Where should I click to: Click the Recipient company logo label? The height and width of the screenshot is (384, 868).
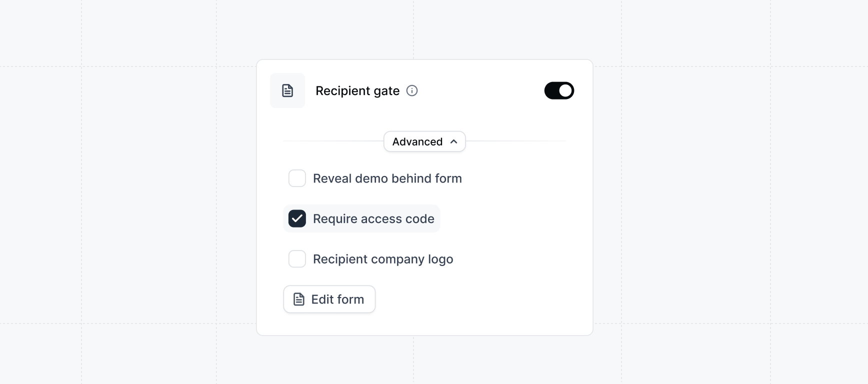tap(383, 259)
